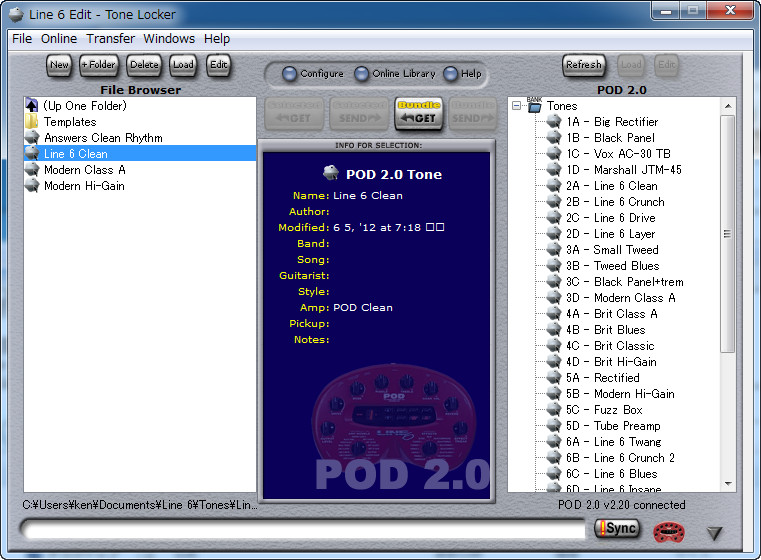This screenshot has height=560, width=761.
Task: Click 4C - Brit Classic text
Action: click(x=610, y=346)
